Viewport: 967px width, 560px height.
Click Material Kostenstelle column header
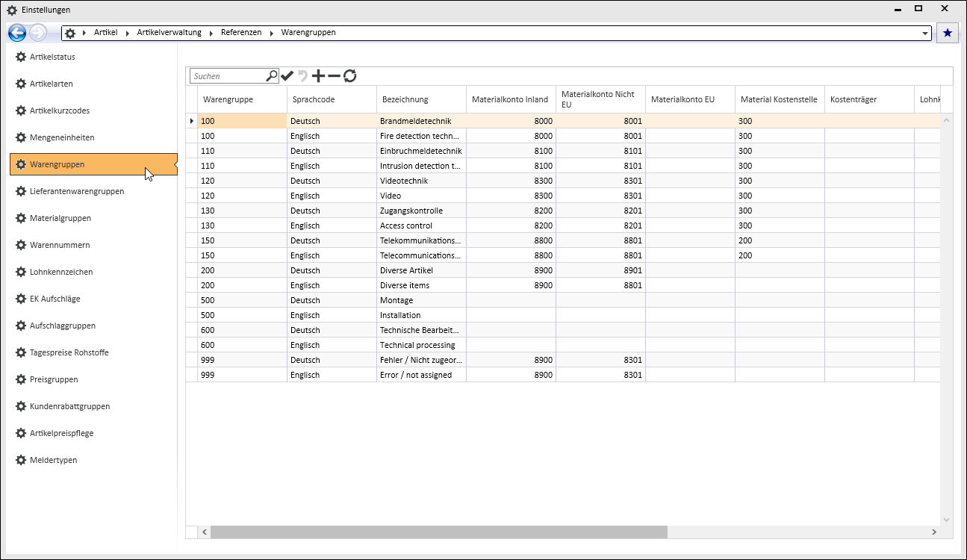point(780,99)
